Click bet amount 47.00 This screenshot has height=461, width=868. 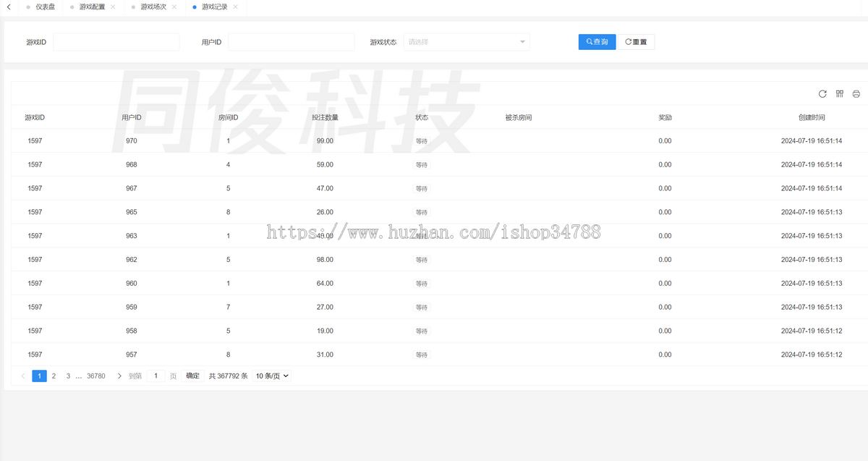tap(325, 188)
